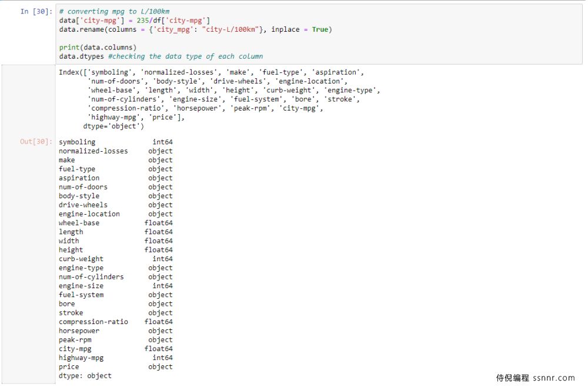Click the 'fuel-system' row in dtypes output
This screenshot has height=387, width=588.
[115, 295]
